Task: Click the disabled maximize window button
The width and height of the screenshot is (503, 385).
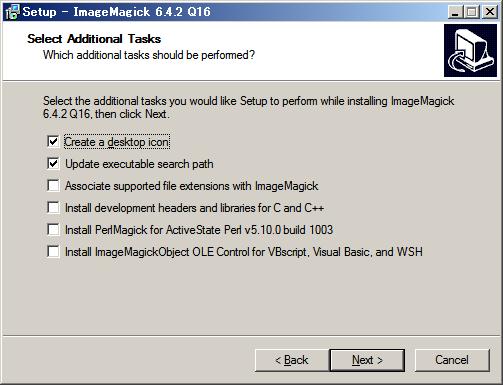Action: 472,12
